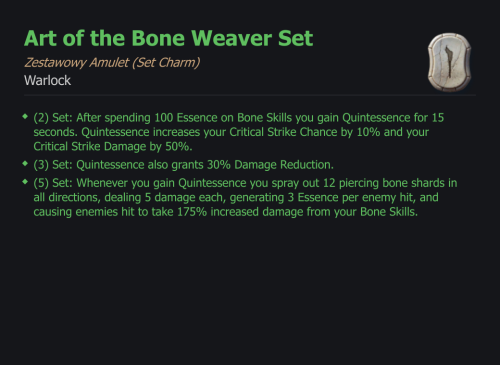The width and height of the screenshot is (500, 365).
Task: Click the (3) Set Damage Reduction line
Action: click(x=183, y=165)
